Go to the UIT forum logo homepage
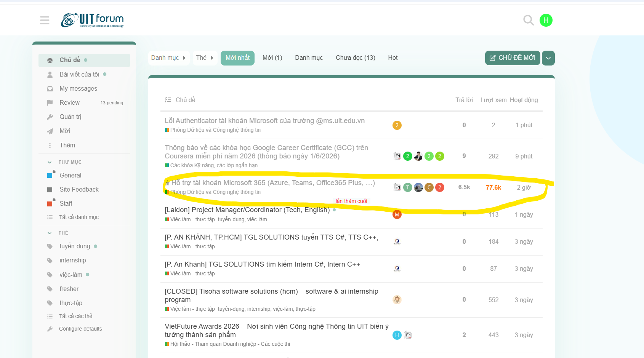This screenshot has height=358, width=644. (92, 20)
